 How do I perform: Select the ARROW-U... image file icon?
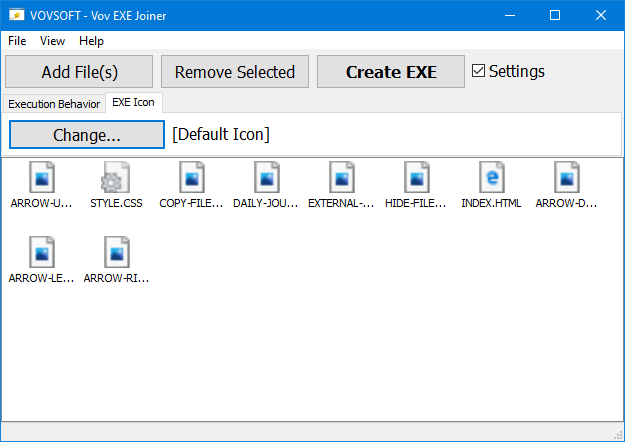click(42, 177)
